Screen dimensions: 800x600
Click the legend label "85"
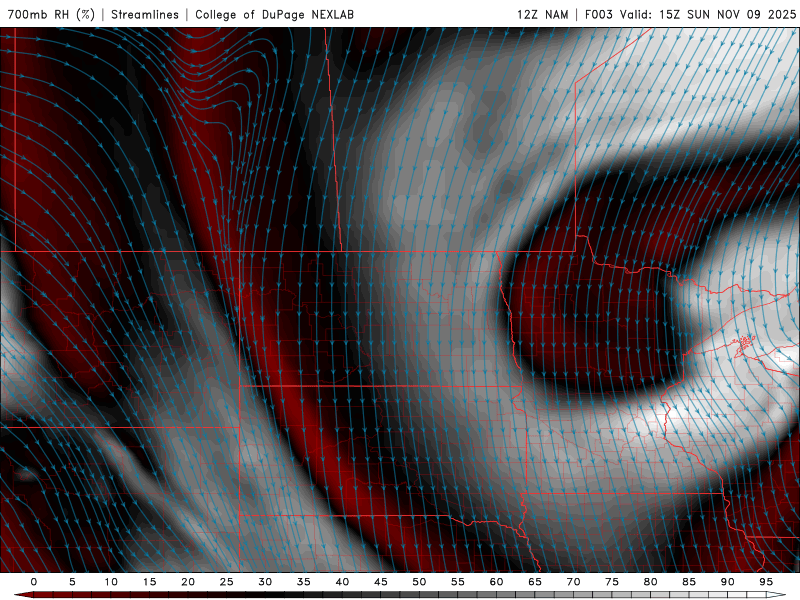click(x=688, y=582)
